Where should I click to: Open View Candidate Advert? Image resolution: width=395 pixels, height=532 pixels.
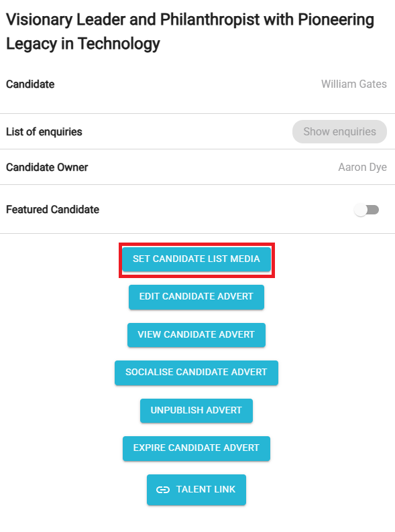196,335
